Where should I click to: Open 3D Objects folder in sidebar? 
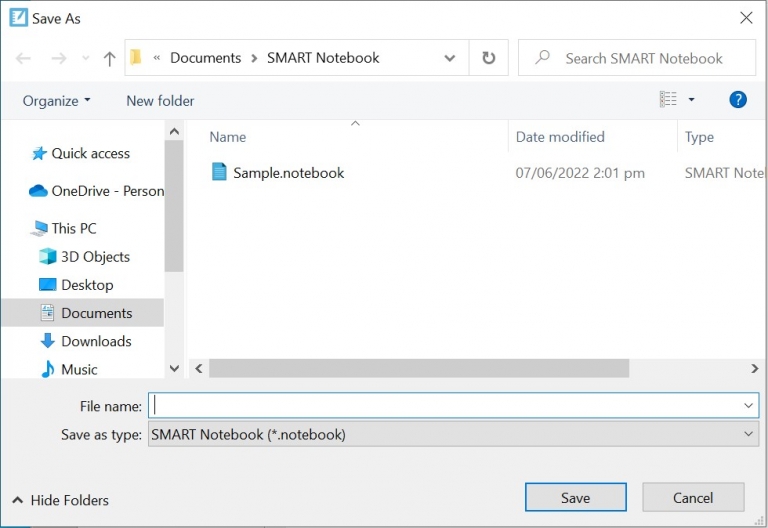pyautogui.click(x=96, y=257)
